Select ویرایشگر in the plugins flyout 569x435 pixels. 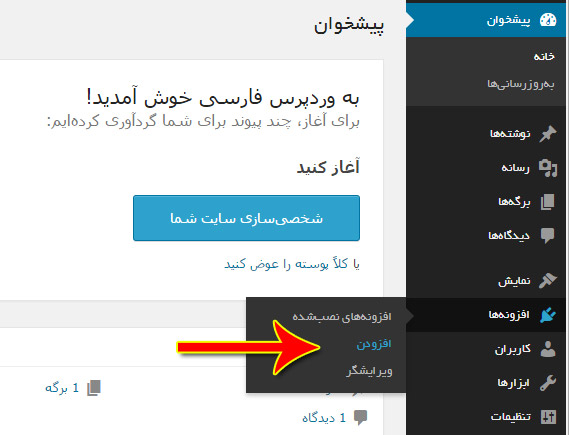point(369,371)
